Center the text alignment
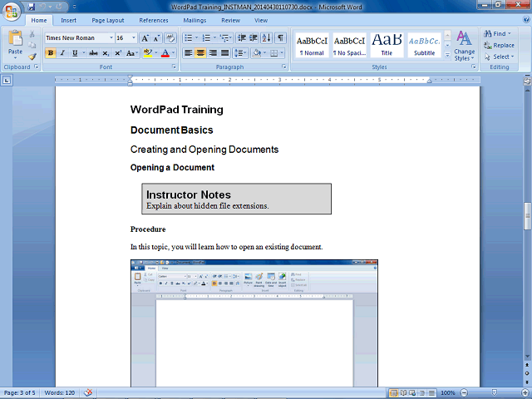 200,53
